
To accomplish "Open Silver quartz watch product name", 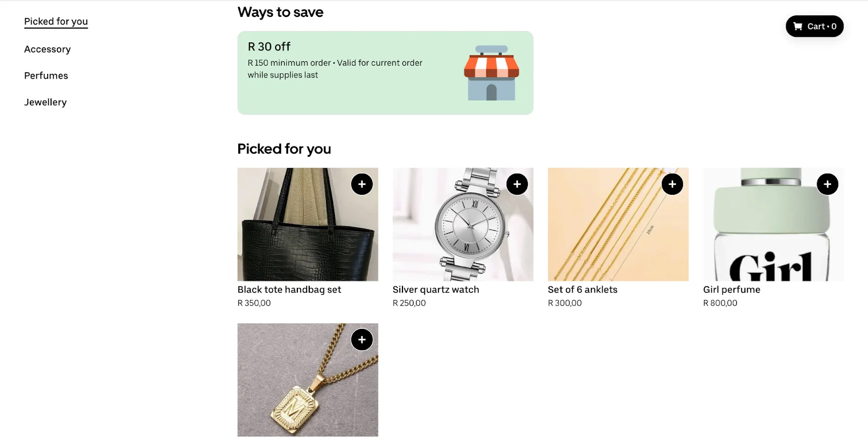I will pyautogui.click(x=436, y=290).
